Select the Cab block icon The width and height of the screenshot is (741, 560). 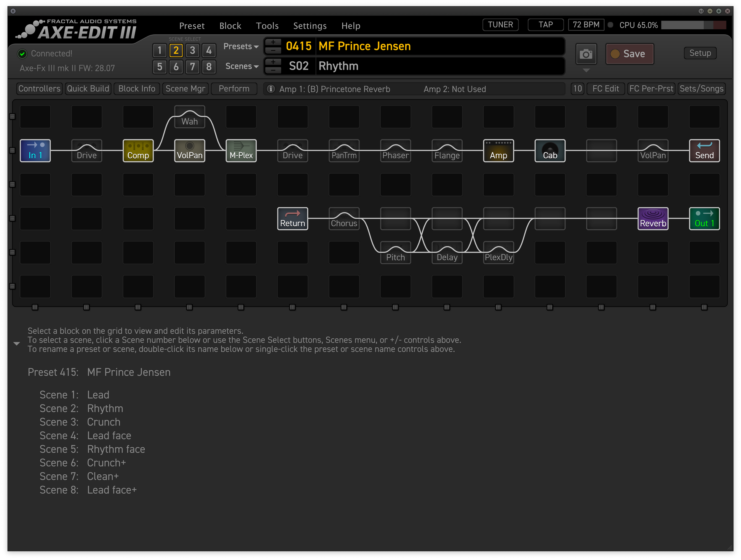click(549, 151)
